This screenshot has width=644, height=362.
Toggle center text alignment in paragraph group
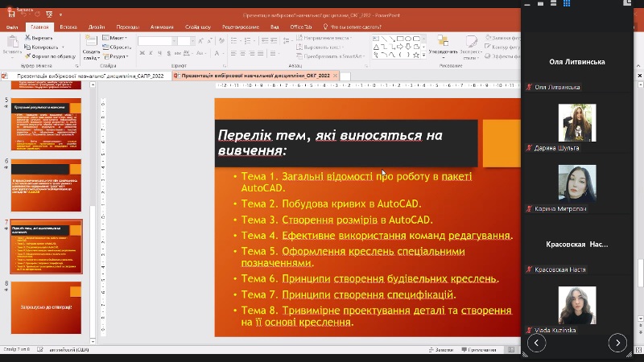(243, 53)
